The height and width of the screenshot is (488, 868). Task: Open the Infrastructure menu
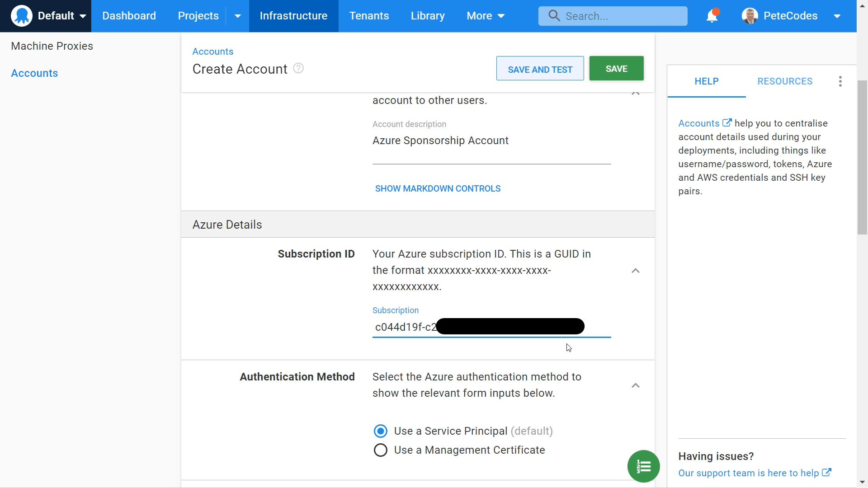click(293, 16)
